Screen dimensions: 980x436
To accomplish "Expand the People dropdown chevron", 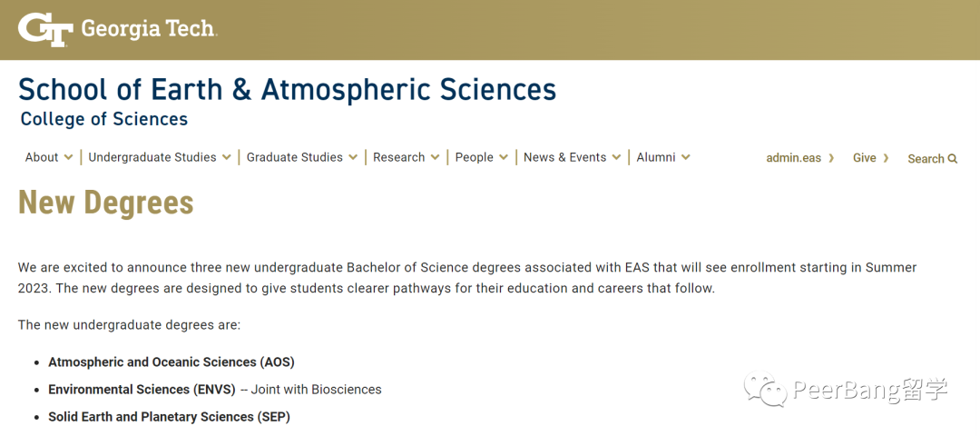I will pos(504,158).
